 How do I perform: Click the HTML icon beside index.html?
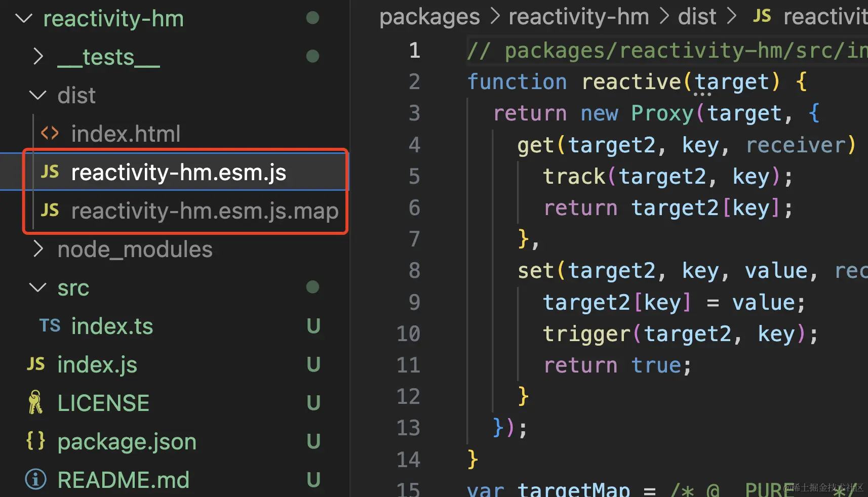[x=49, y=133]
